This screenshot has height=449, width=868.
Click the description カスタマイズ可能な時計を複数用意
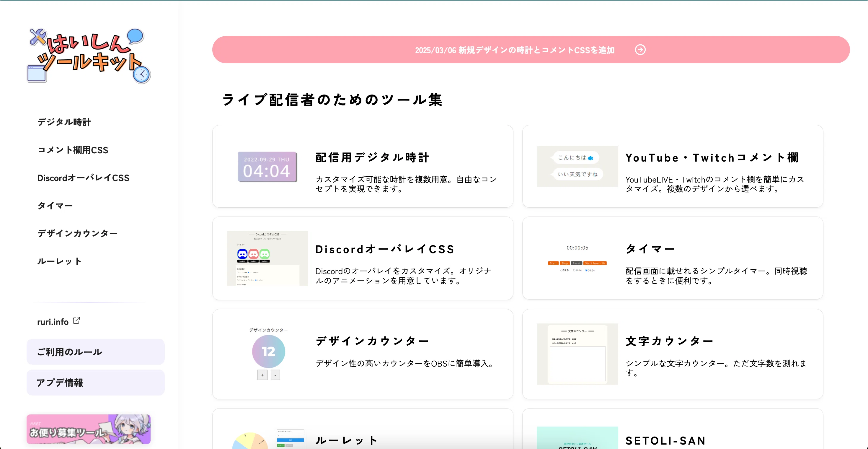(x=406, y=184)
